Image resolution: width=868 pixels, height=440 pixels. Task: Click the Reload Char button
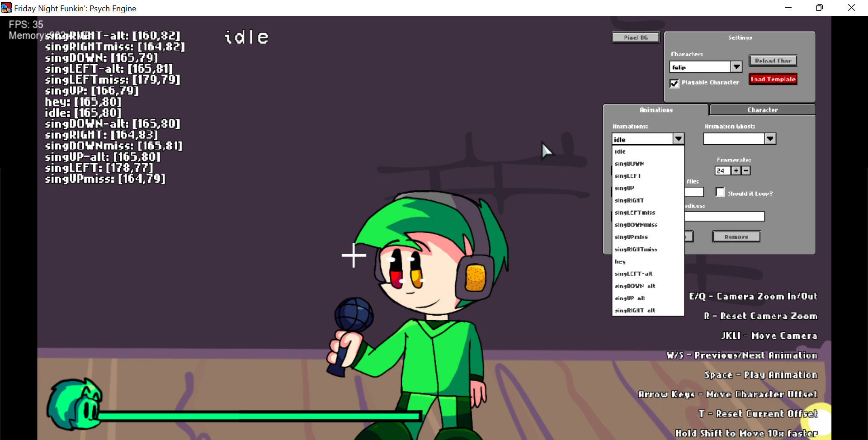[773, 61]
